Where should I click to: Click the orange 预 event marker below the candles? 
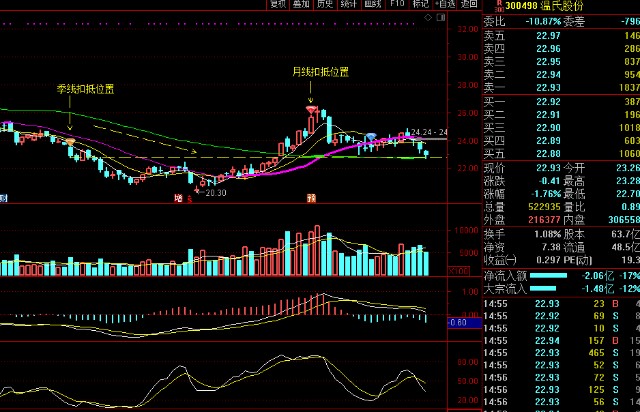(311, 198)
